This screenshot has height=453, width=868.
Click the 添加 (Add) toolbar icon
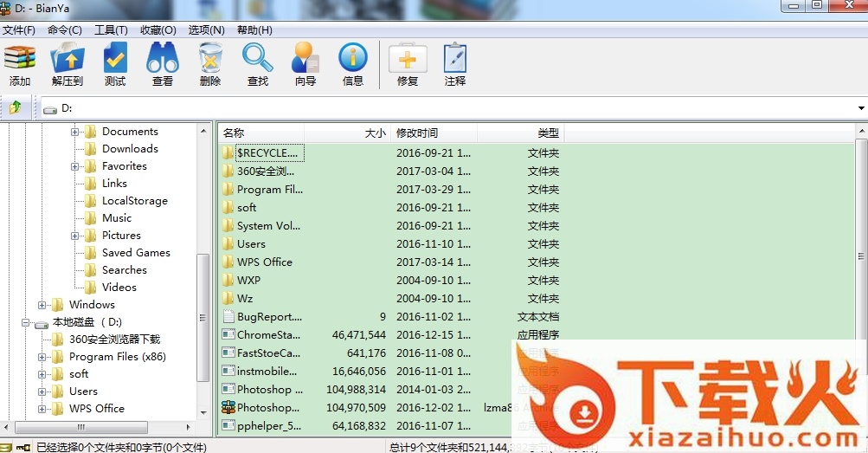coord(20,65)
